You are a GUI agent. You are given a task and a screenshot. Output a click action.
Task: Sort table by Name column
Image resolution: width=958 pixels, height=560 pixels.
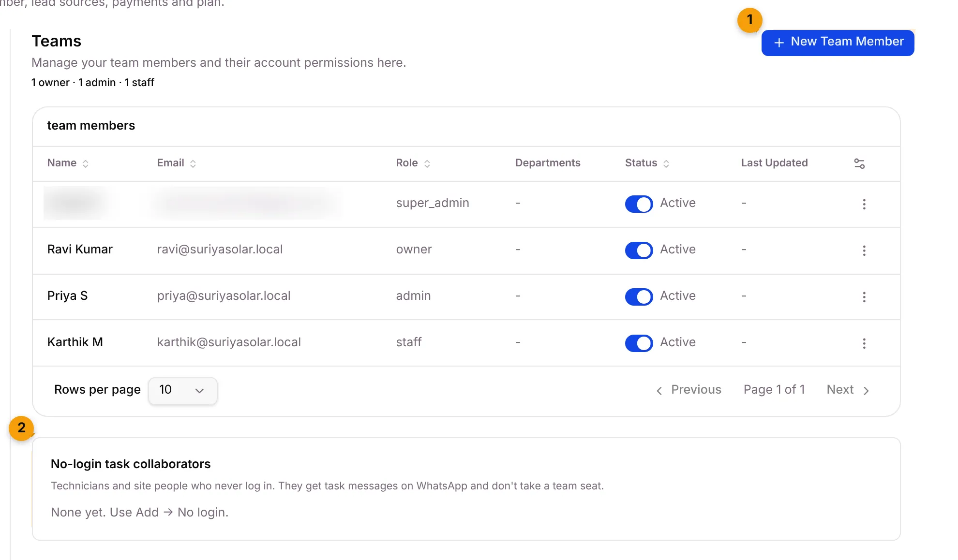[x=68, y=163]
